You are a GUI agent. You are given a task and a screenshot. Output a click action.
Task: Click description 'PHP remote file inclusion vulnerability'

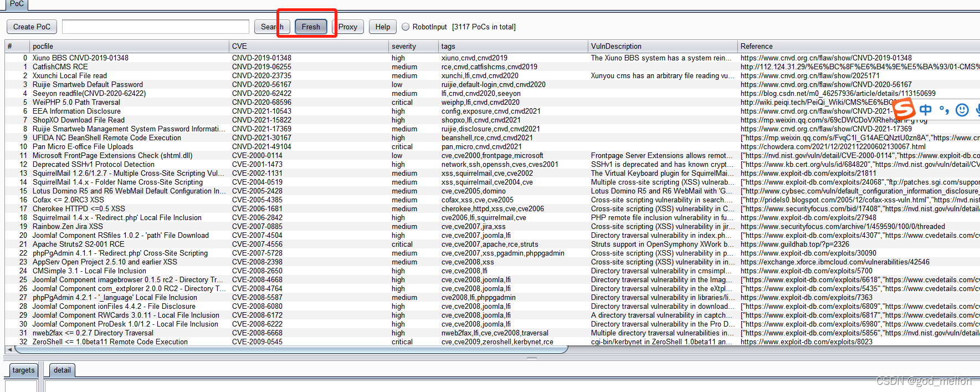[x=663, y=217]
